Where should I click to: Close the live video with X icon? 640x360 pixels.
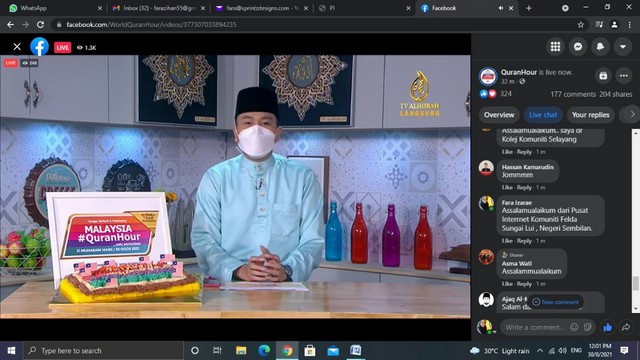(x=17, y=47)
